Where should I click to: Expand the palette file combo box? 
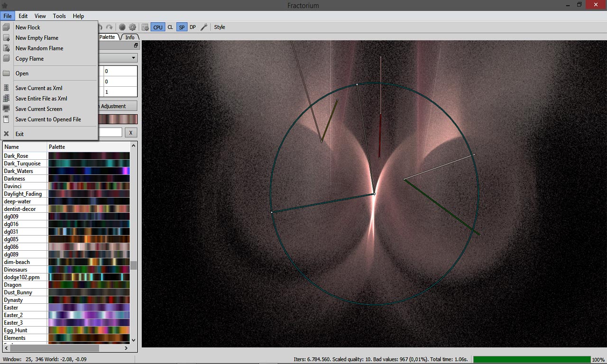coord(133,58)
